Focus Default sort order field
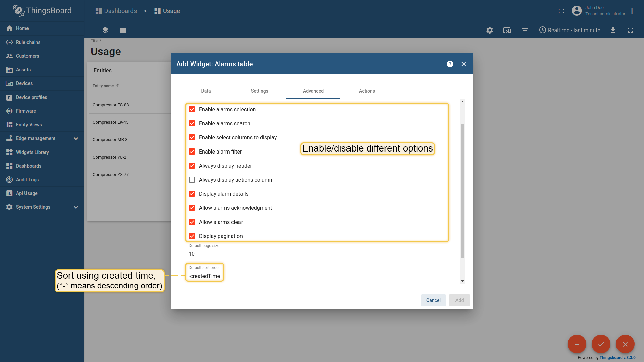Image resolution: width=644 pixels, height=362 pixels. [319, 276]
